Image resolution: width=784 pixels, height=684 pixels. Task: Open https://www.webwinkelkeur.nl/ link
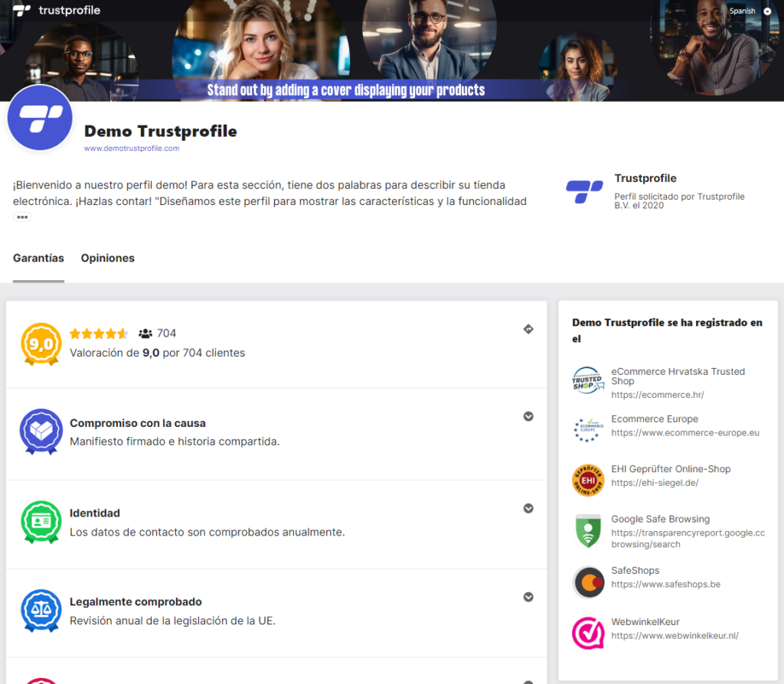(675, 636)
